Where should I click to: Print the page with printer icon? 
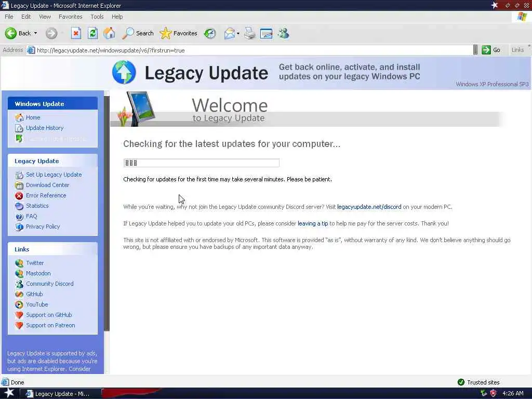point(250,33)
